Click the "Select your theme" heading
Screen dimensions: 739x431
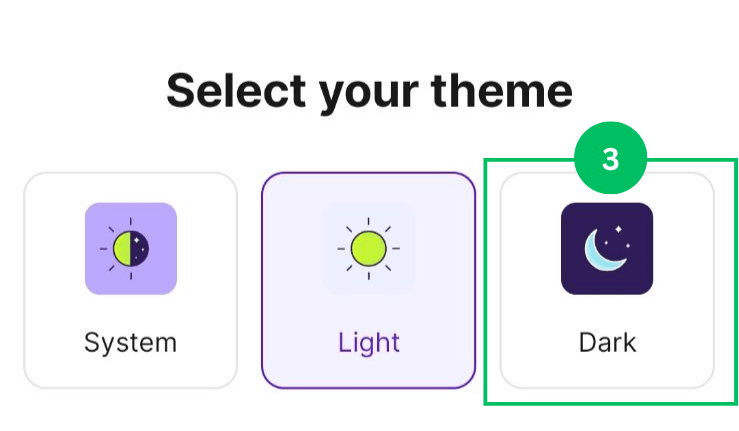[x=369, y=90]
